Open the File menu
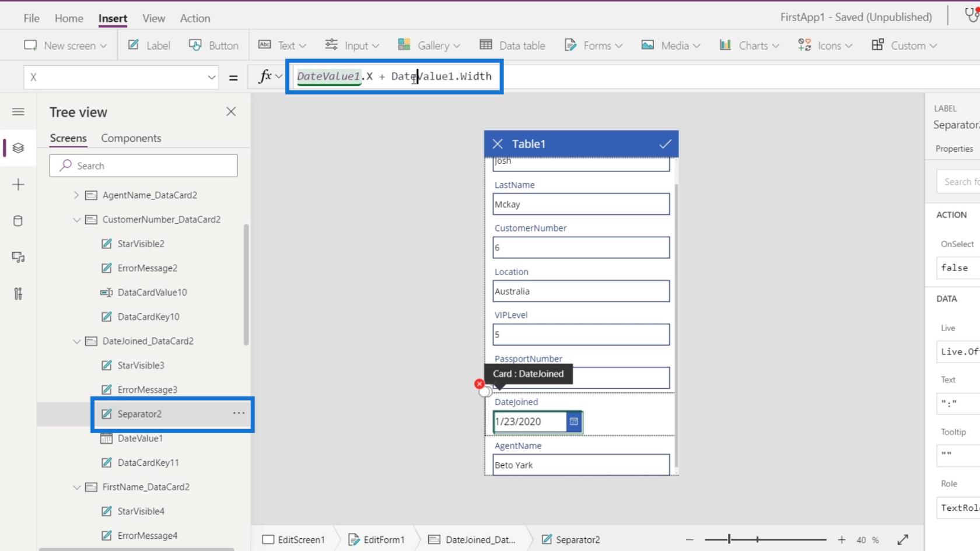 (x=32, y=18)
